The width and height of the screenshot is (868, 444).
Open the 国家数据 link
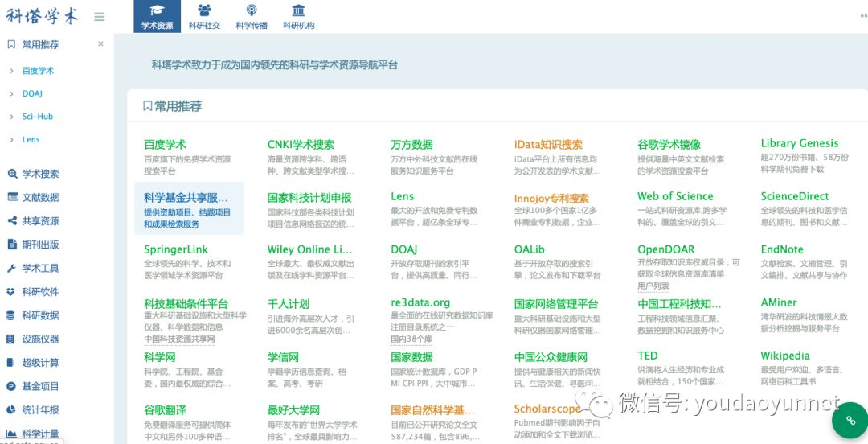(x=411, y=357)
